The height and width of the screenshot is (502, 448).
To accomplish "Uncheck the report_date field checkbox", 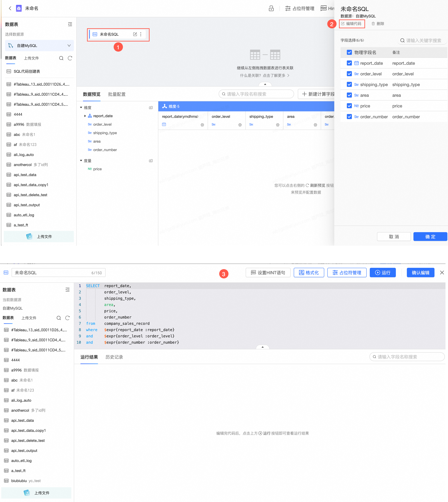I will 349,63.
